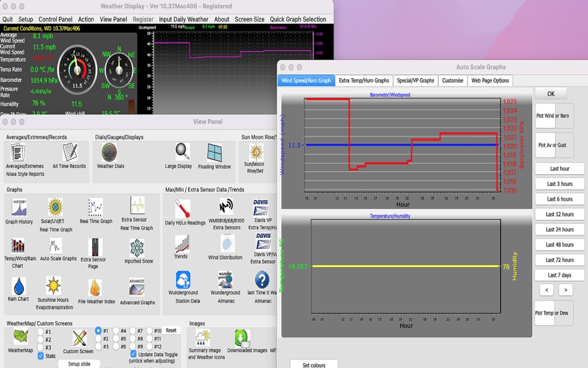Open Extra Sensor Real Time Graph icon
The height and width of the screenshot is (368, 588).
pos(137,206)
